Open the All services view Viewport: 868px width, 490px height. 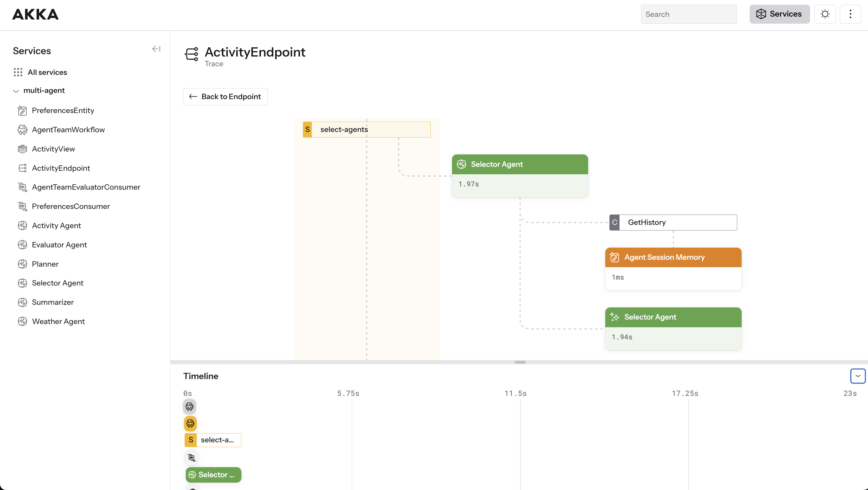47,72
